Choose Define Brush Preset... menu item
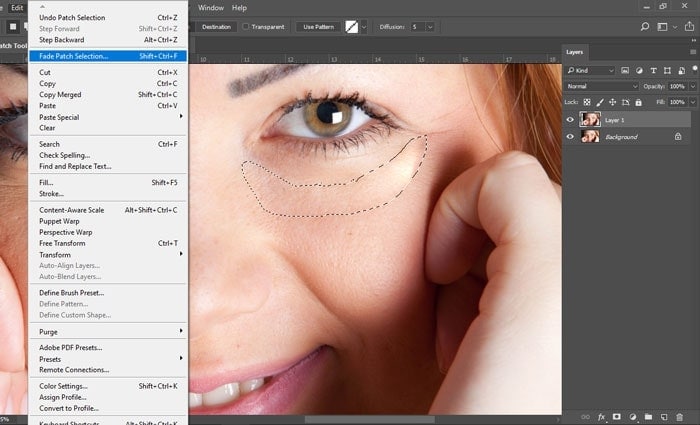Screen dimensions: 700x425 coord(107,293)
